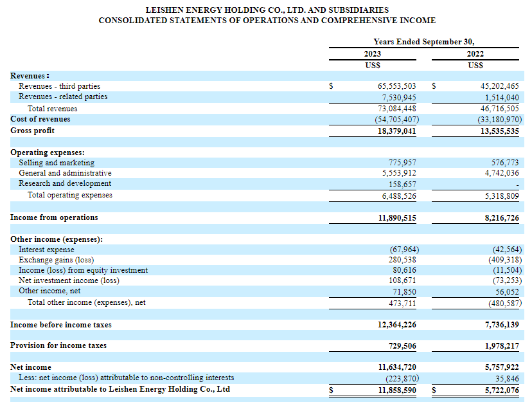Select the 'Income from operations' label
Viewport: 532px width, 402px height.
[54, 217]
